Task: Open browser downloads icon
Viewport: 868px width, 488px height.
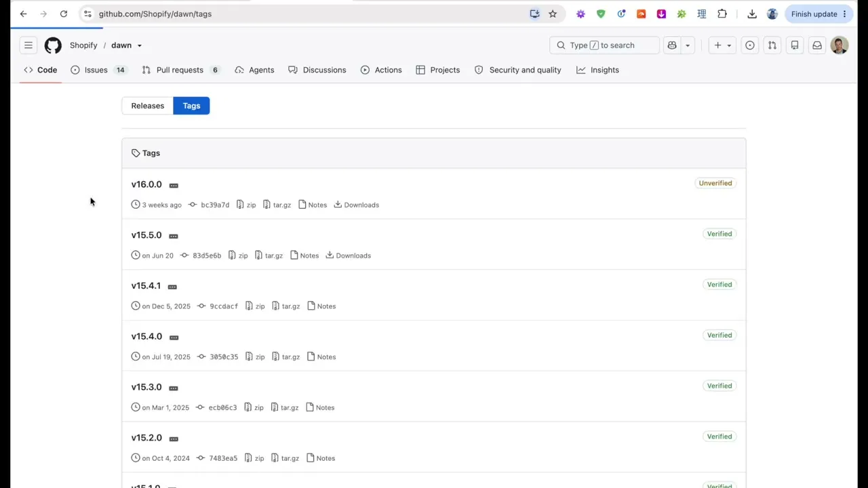Action: pyautogui.click(x=752, y=14)
